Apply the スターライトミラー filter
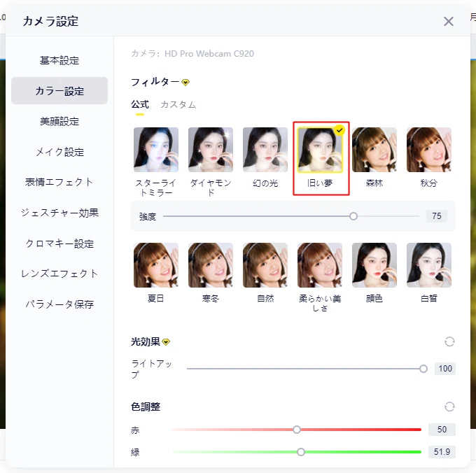Image resolution: width=476 pixels, height=473 pixels. pos(156,150)
